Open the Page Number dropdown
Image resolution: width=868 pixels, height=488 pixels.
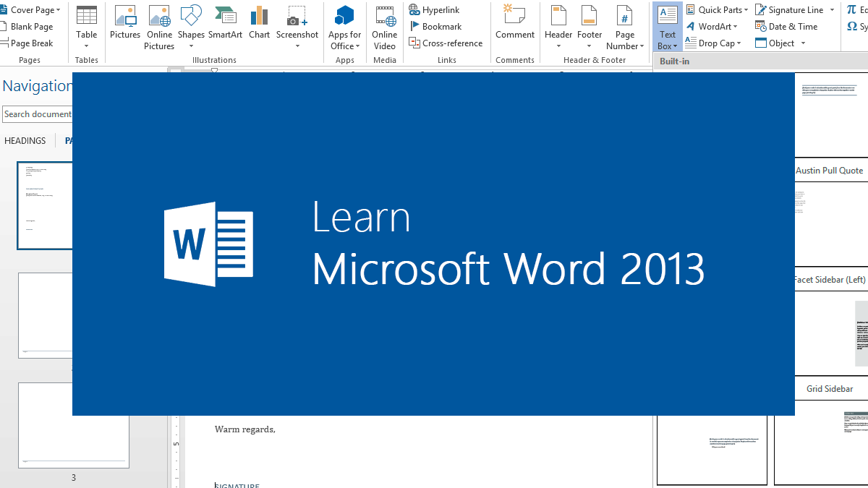[x=624, y=27]
